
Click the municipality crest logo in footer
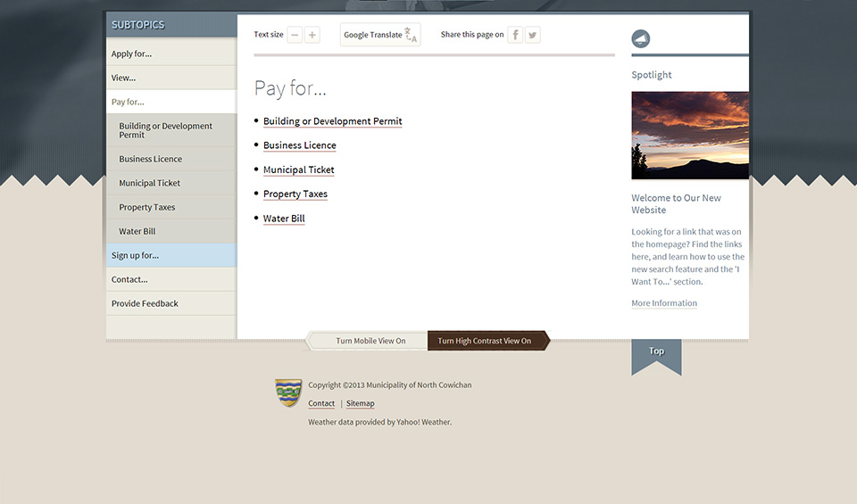click(288, 392)
